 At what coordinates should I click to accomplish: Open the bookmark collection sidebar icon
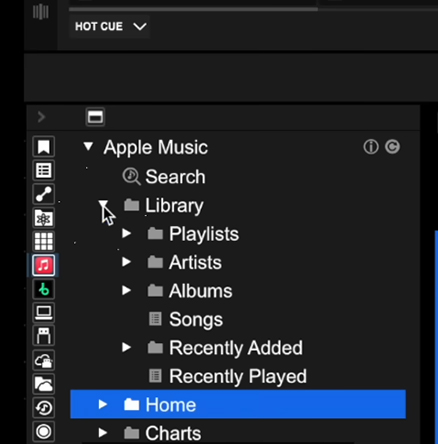click(x=44, y=147)
